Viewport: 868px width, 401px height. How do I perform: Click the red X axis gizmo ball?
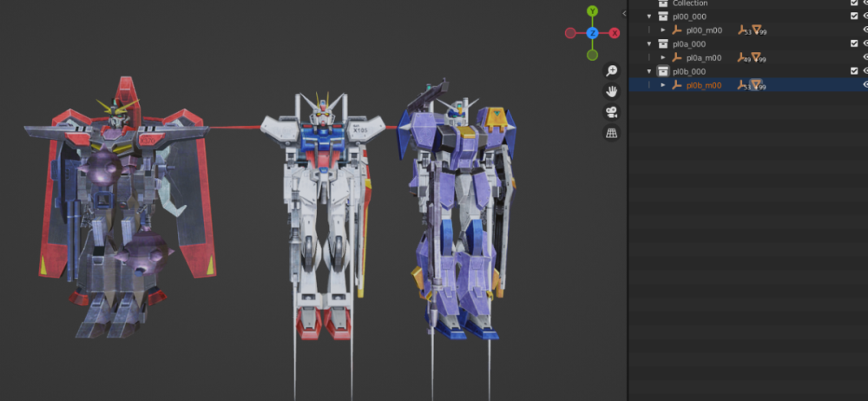pos(614,33)
